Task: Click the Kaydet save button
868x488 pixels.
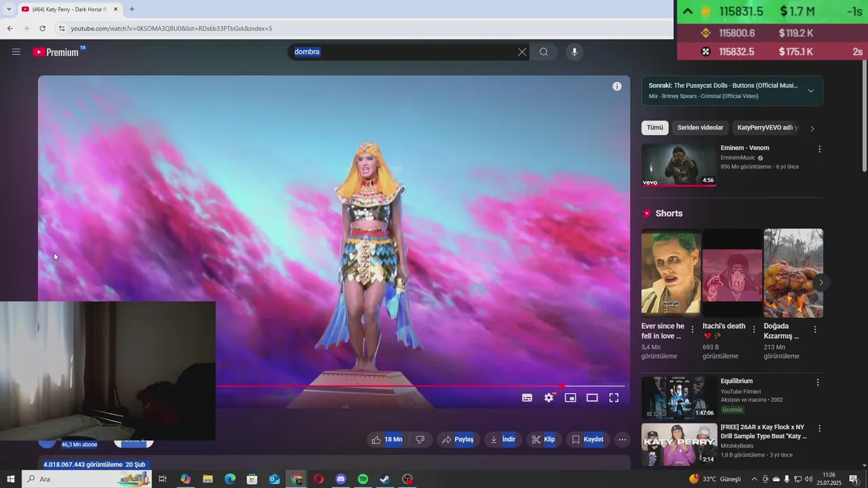Action: click(587, 440)
